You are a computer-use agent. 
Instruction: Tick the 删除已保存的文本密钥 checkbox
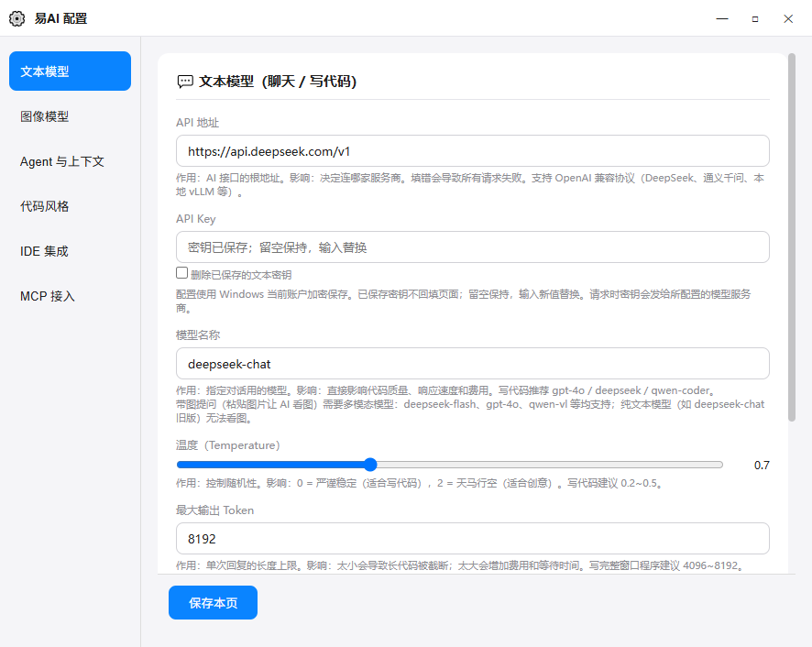coord(181,273)
